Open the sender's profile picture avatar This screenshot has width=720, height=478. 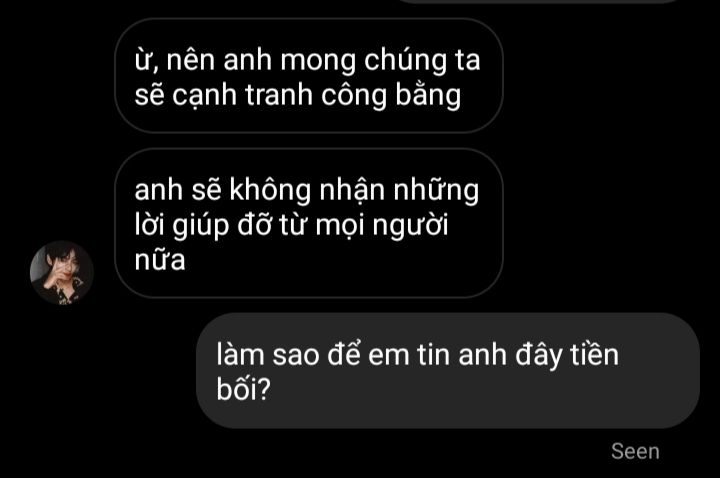point(62,272)
